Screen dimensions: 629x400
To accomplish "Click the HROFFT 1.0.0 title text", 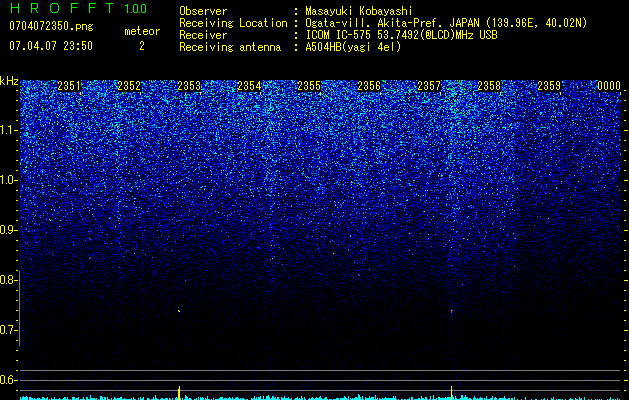I will click(x=78, y=8).
